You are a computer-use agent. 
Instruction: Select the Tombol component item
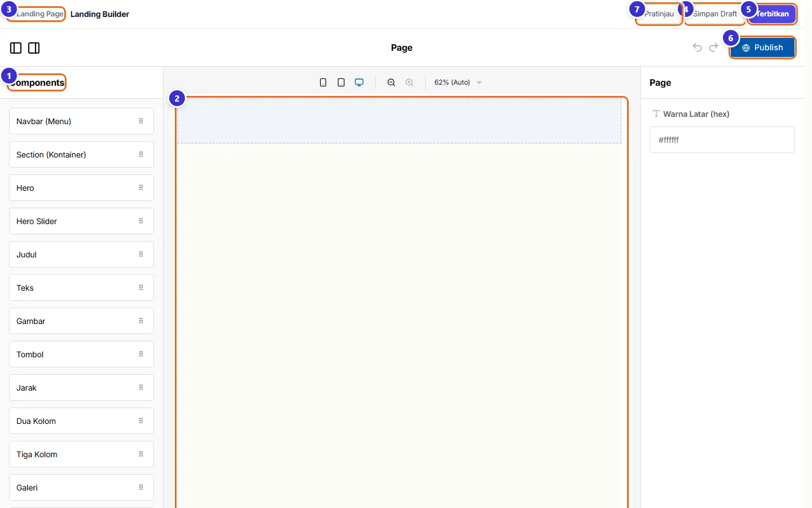click(x=81, y=354)
